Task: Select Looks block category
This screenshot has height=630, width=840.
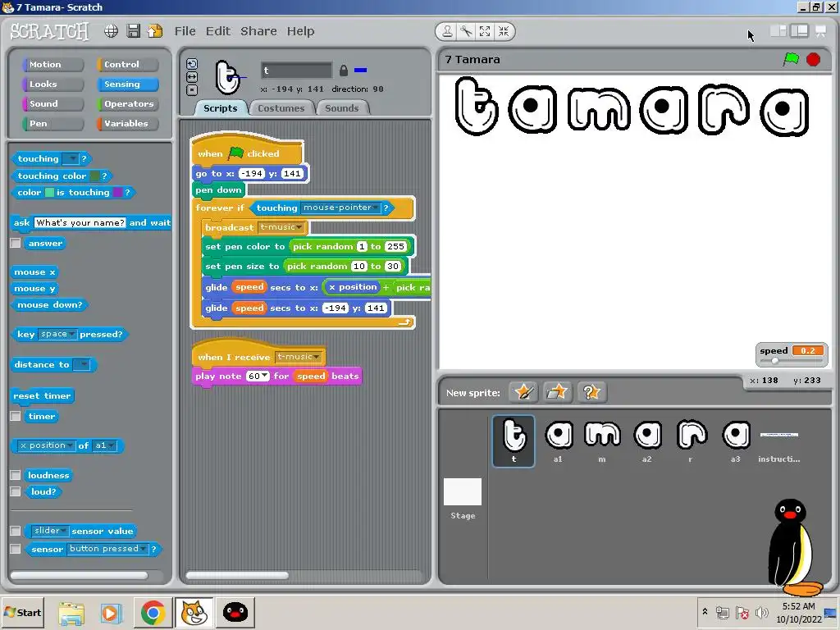Action: [52, 84]
